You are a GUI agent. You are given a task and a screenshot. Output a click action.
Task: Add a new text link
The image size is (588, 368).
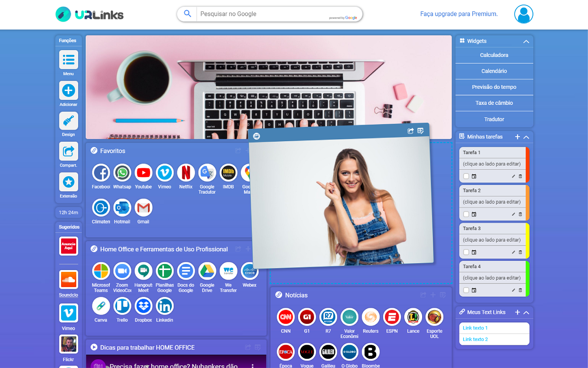517,312
